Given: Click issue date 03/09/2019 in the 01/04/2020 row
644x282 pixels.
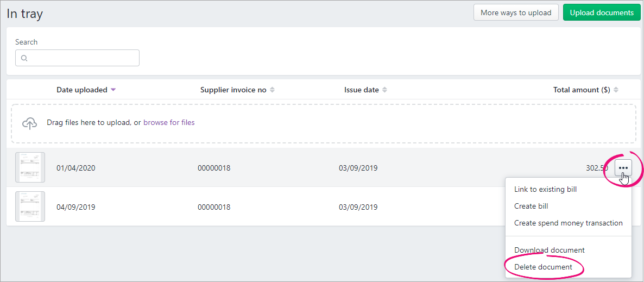Looking at the screenshot, I should pos(358,168).
